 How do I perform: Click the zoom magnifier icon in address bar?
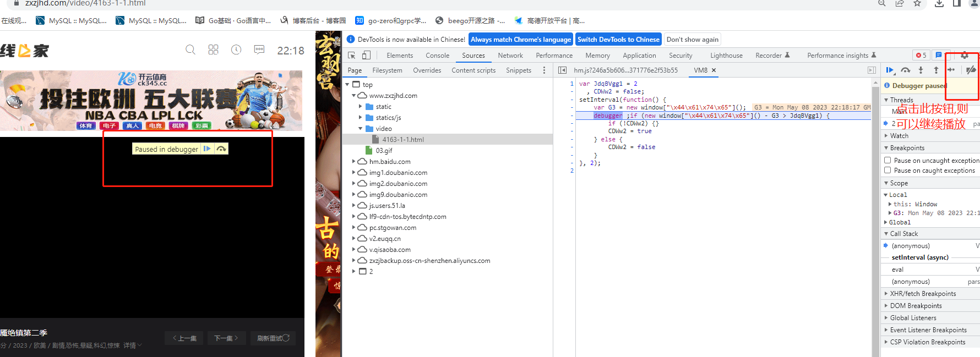[882, 3]
